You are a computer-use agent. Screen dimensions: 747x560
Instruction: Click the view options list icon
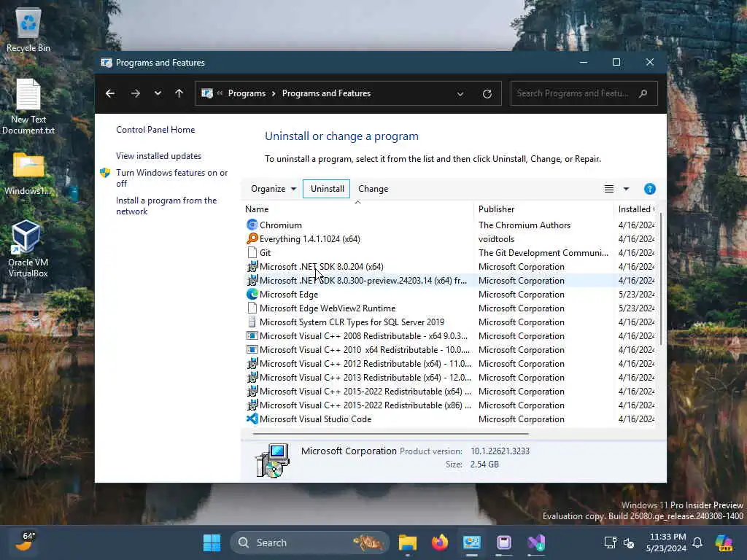(609, 189)
